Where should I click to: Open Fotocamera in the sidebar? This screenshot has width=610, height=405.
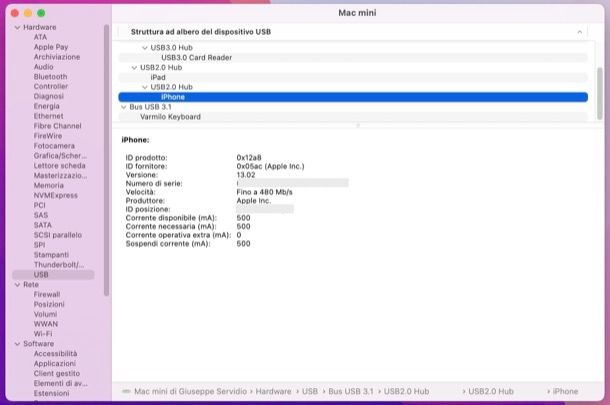click(54, 146)
